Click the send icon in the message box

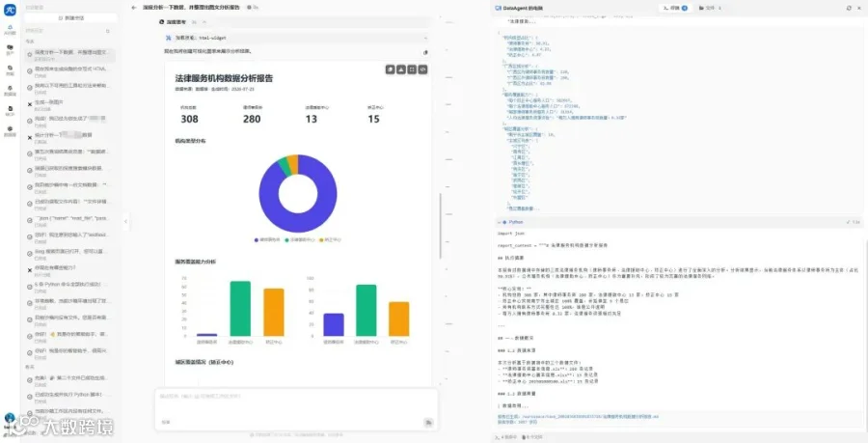pos(428,423)
